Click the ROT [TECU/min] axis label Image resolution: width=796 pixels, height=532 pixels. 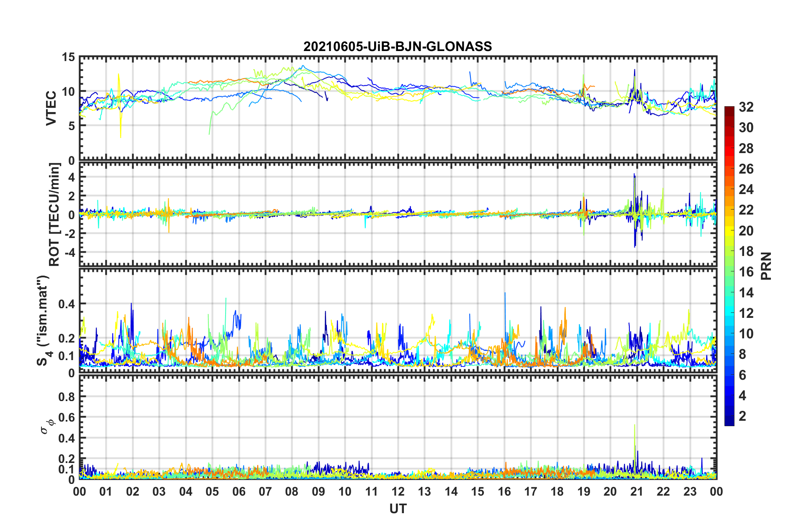coord(54,215)
